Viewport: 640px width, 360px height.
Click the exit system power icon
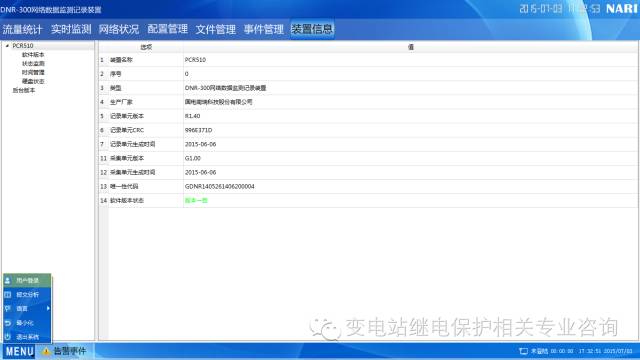click(x=8, y=337)
